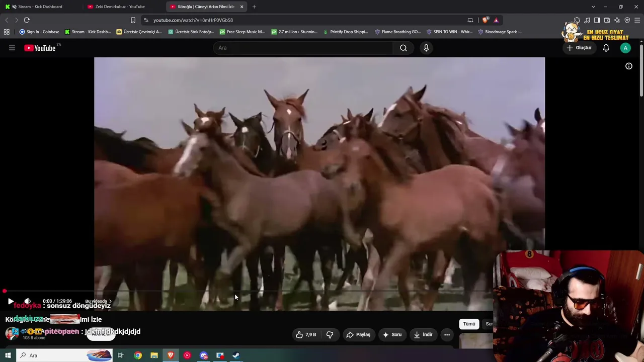Play the paused video
This screenshot has width=644, height=362.
pos(11,301)
